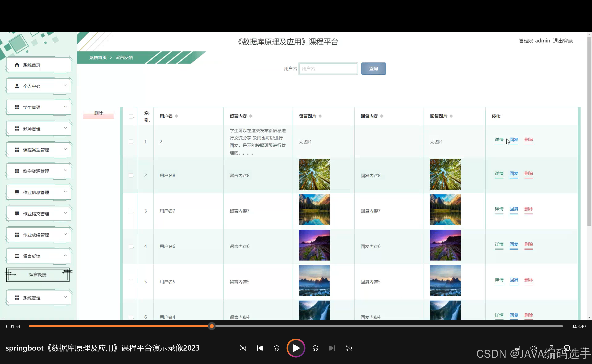Click the 管理员 admin account label
Screen dimensions: 592x364
534,41
